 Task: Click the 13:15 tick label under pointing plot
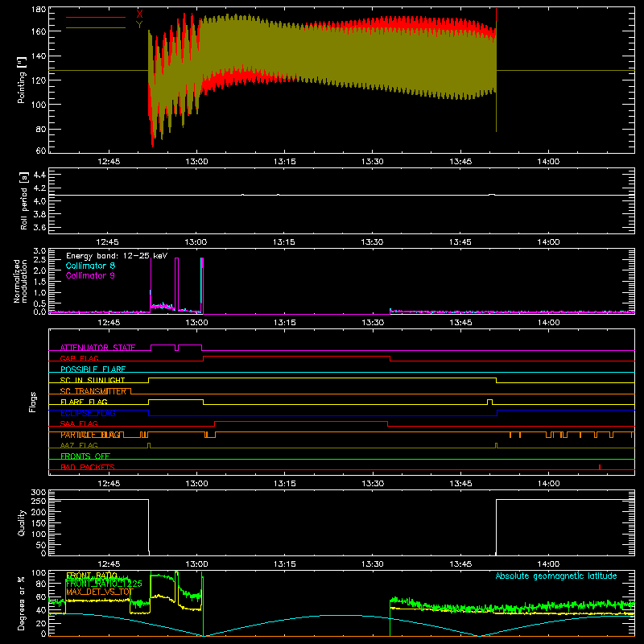click(285, 162)
